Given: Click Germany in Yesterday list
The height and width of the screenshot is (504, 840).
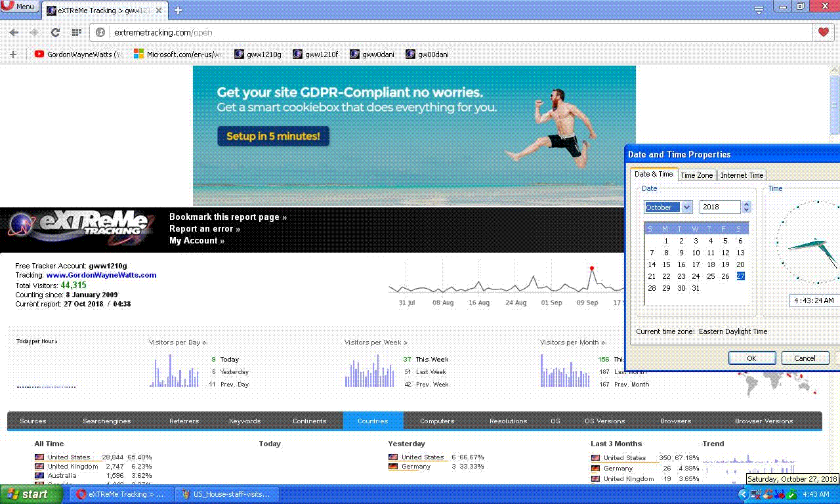Looking at the screenshot, I should click(x=416, y=467).
